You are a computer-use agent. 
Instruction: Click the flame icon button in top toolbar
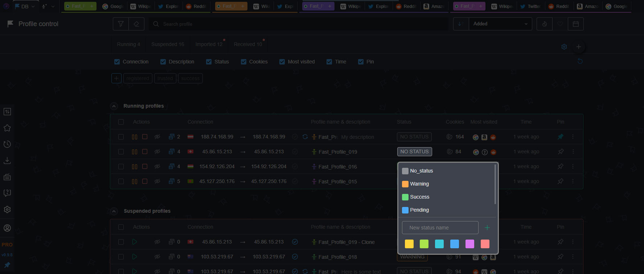[545, 24]
